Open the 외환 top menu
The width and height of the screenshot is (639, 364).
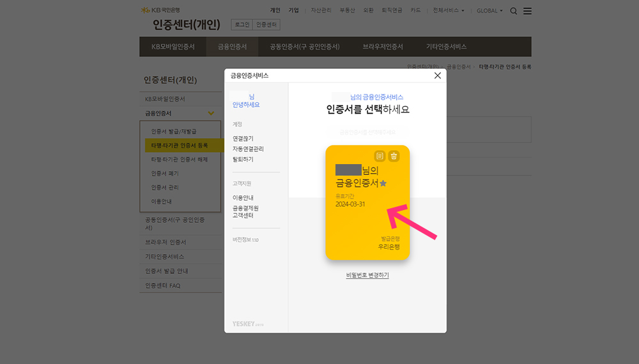pyautogui.click(x=369, y=10)
